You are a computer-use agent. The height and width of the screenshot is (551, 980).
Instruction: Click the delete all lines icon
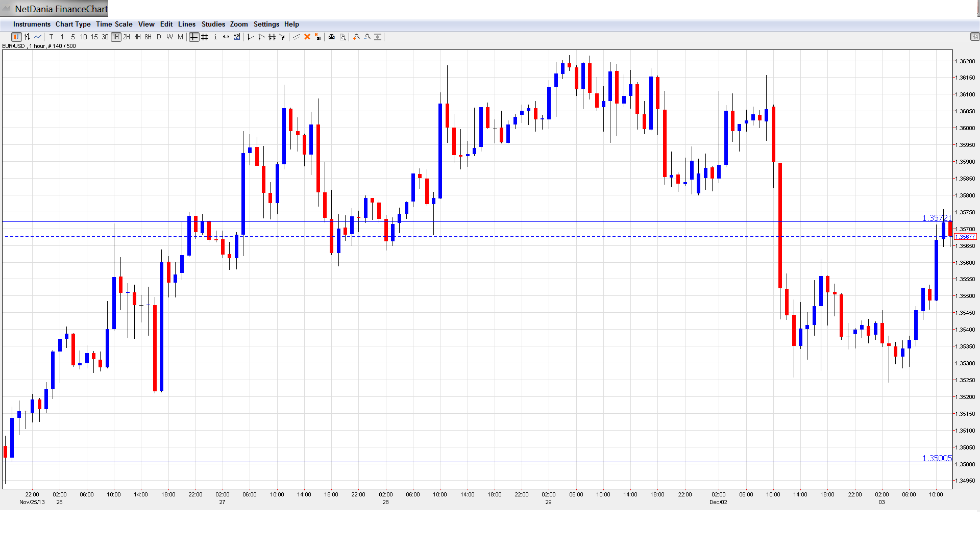pyautogui.click(x=318, y=37)
